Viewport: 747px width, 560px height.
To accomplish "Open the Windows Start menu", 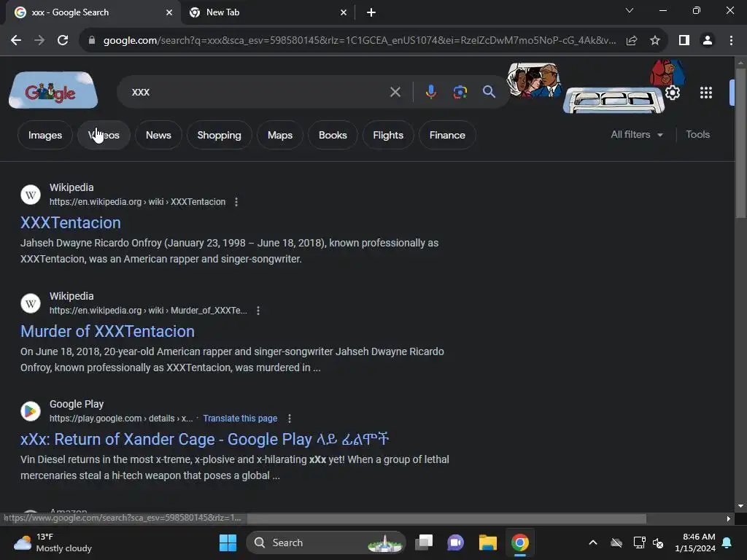I will click(x=228, y=542).
